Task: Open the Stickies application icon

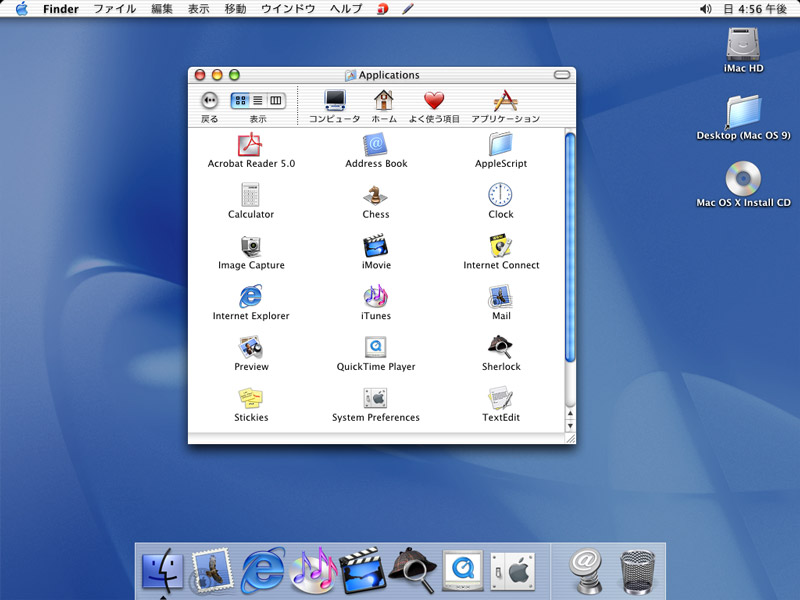Action: point(251,398)
